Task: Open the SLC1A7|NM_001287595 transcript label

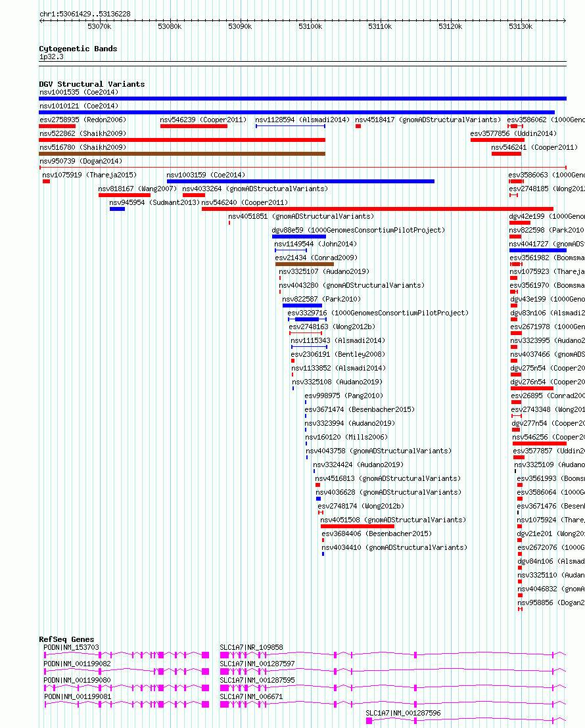Action: pos(258,681)
